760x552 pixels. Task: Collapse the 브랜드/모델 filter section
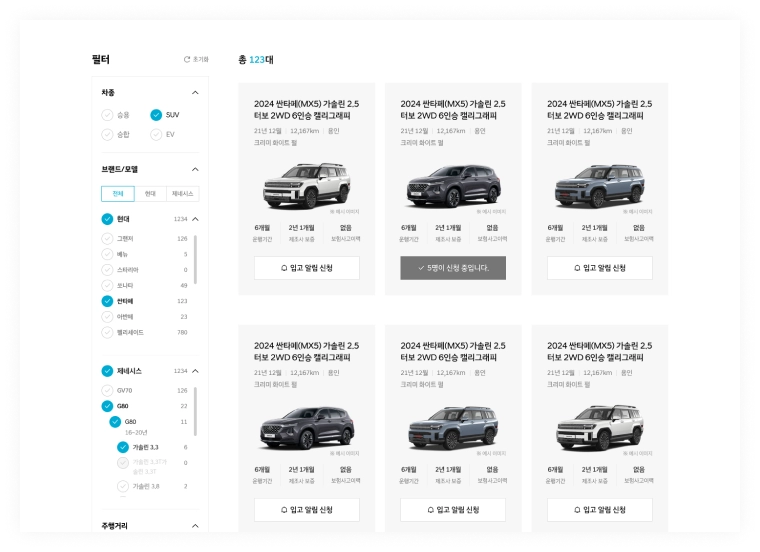[x=195, y=169]
